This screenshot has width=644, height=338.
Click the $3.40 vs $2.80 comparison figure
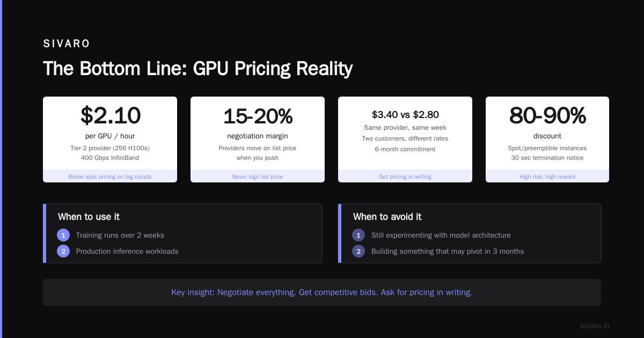(405, 114)
